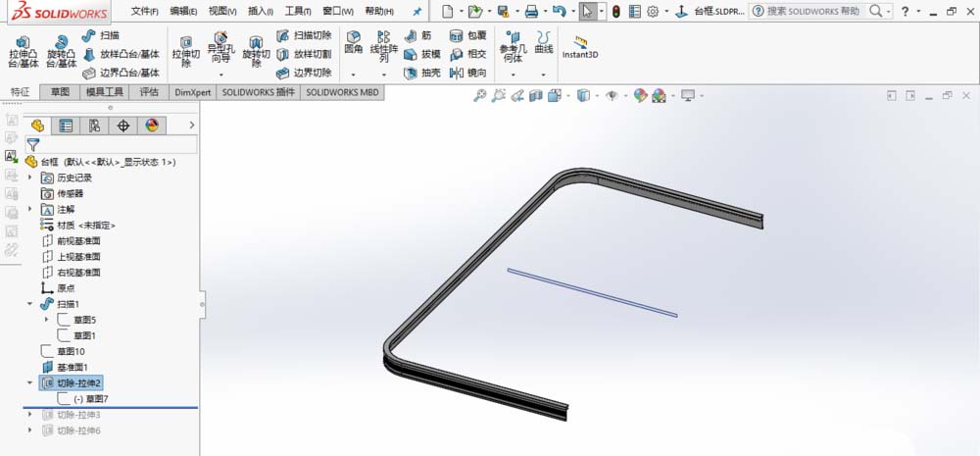Click the Rebuild traffic light icon
Viewport: 980px width, 456px height.
coord(615,11)
